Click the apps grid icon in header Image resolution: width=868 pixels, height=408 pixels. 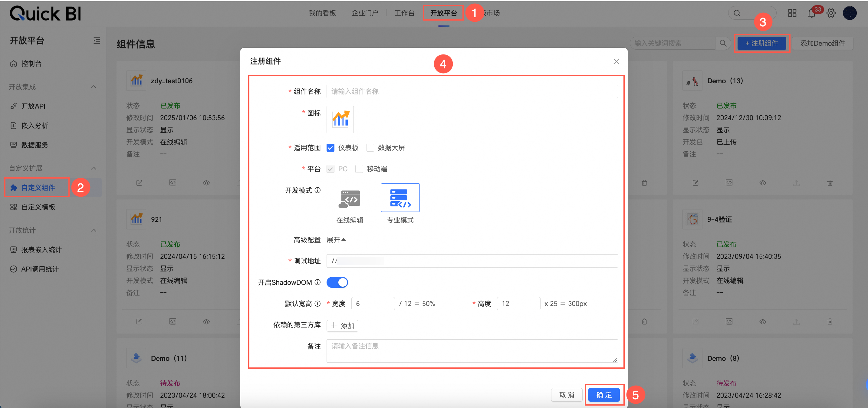792,14
